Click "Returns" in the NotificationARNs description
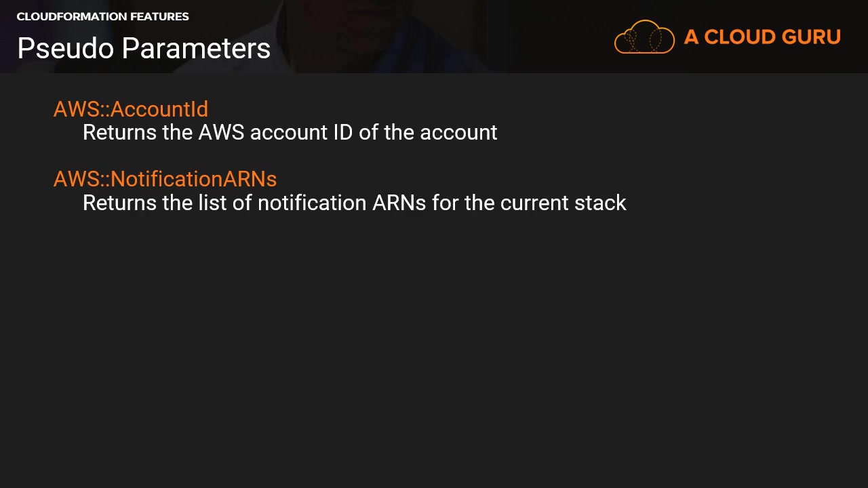868x488 pixels. pos(119,203)
